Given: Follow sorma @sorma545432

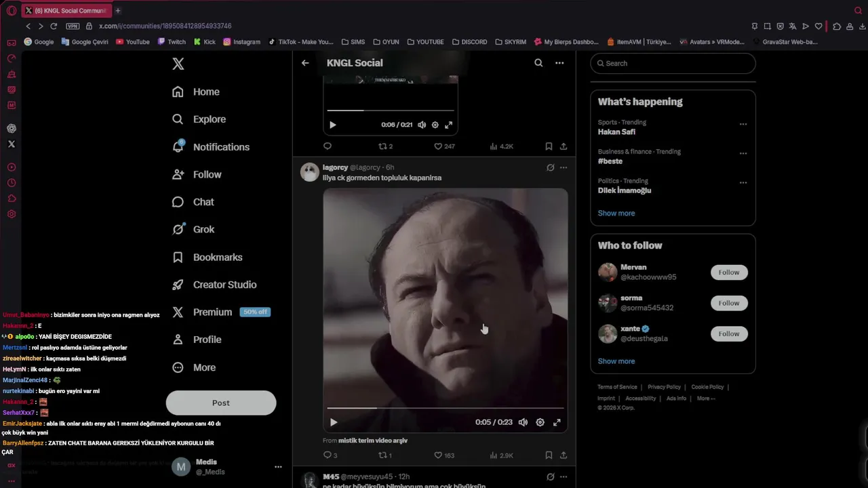Looking at the screenshot, I should pyautogui.click(x=729, y=303).
